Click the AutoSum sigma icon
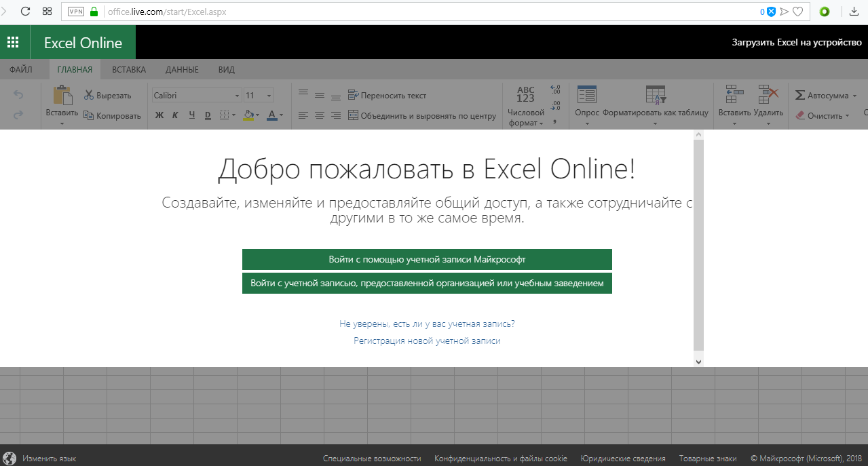 (800, 95)
